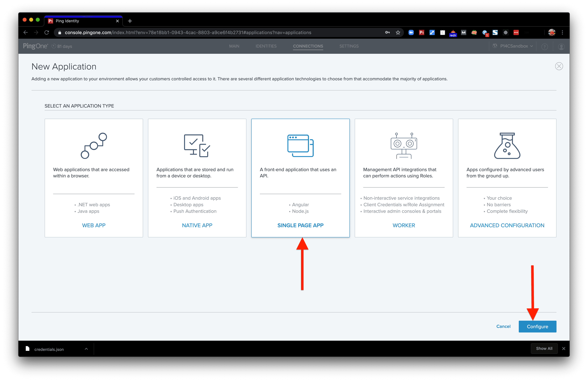Open the SQ extension icon
The width and height of the screenshot is (588, 381).
click(x=474, y=32)
